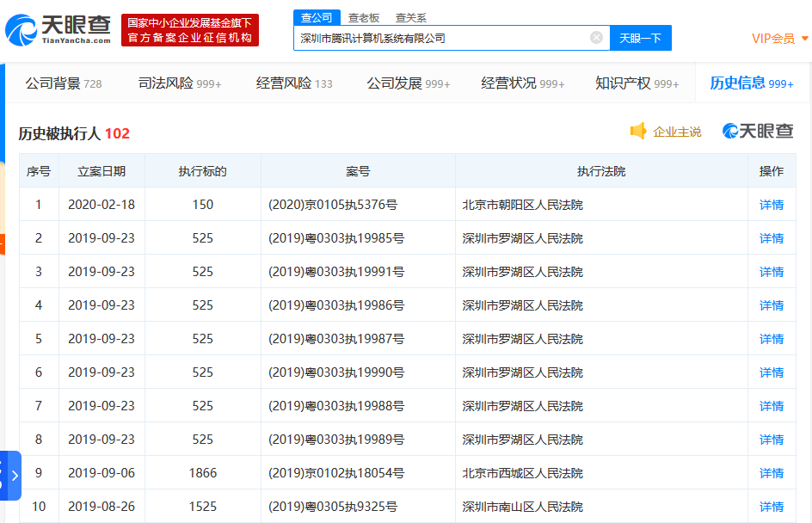The height and width of the screenshot is (523, 812).
Task: Click the 历史被执行人 102 heading
Action: 74,133
